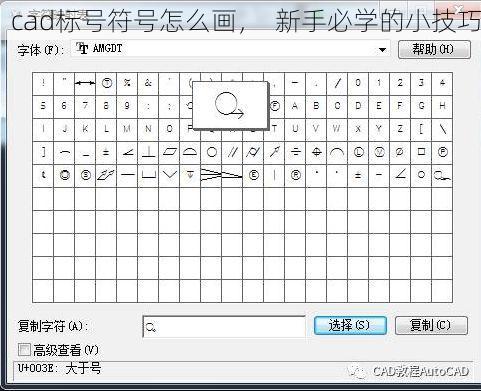
Task: Select the character cell 'A'
Action: tap(295, 106)
